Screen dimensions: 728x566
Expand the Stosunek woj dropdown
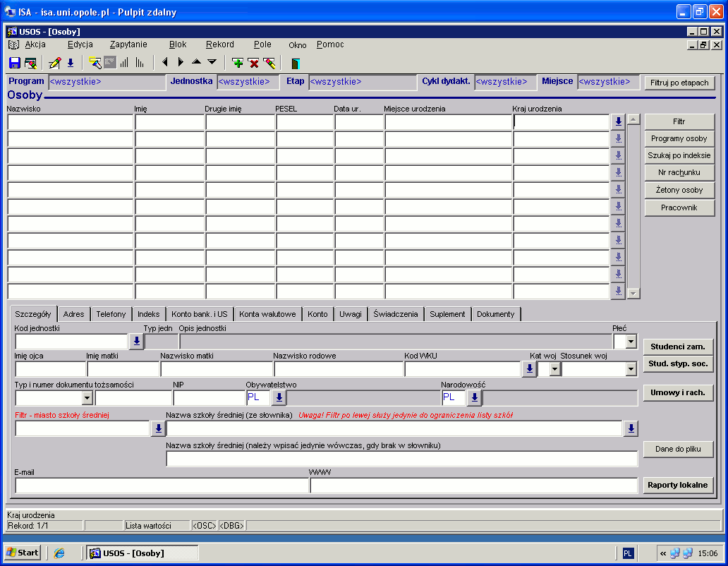[x=631, y=370]
